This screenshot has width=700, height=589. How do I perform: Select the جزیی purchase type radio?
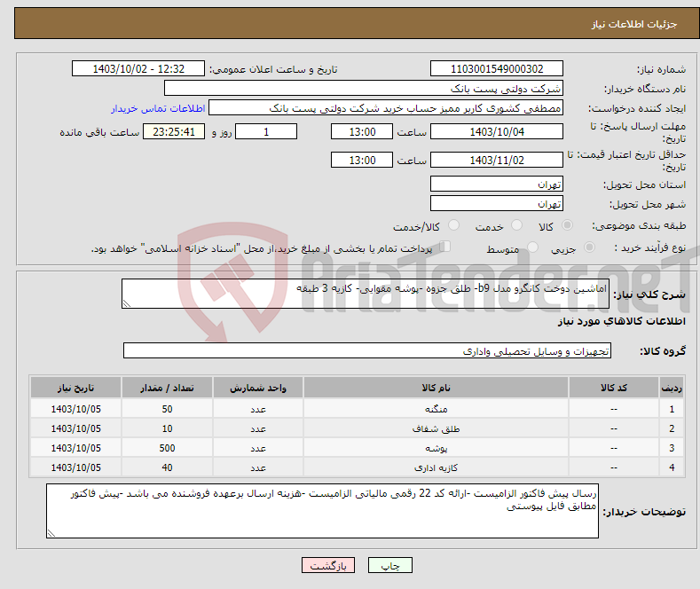[593, 249]
